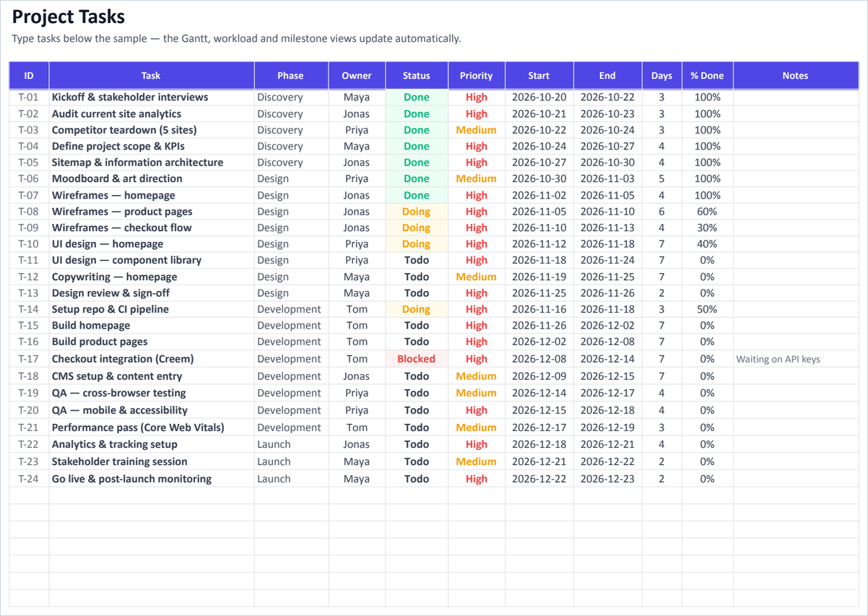Click the Days value 6 for T-08

tap(661, 212)
